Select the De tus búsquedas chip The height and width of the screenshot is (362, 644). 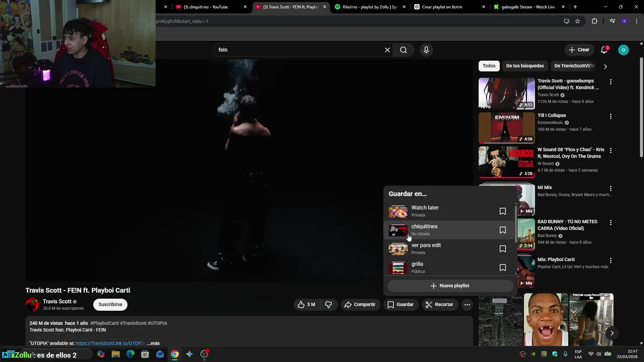click(x=525, y=66)
